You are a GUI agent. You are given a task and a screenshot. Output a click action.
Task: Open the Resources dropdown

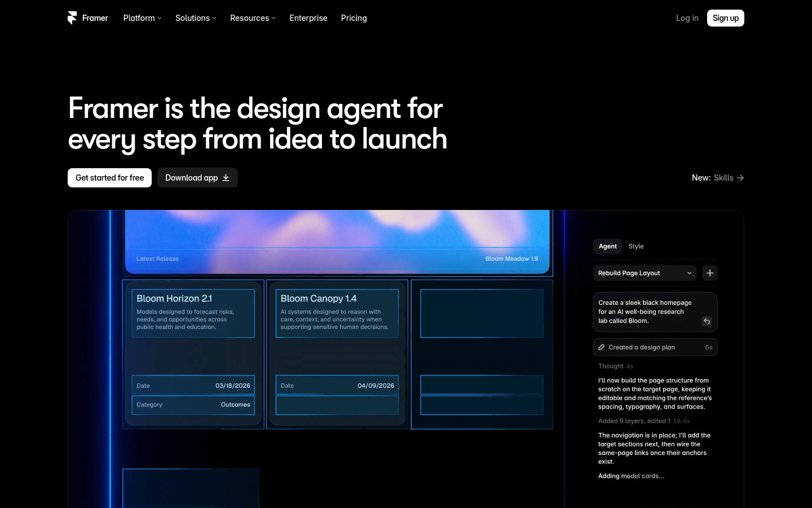(x=253, y=18)
